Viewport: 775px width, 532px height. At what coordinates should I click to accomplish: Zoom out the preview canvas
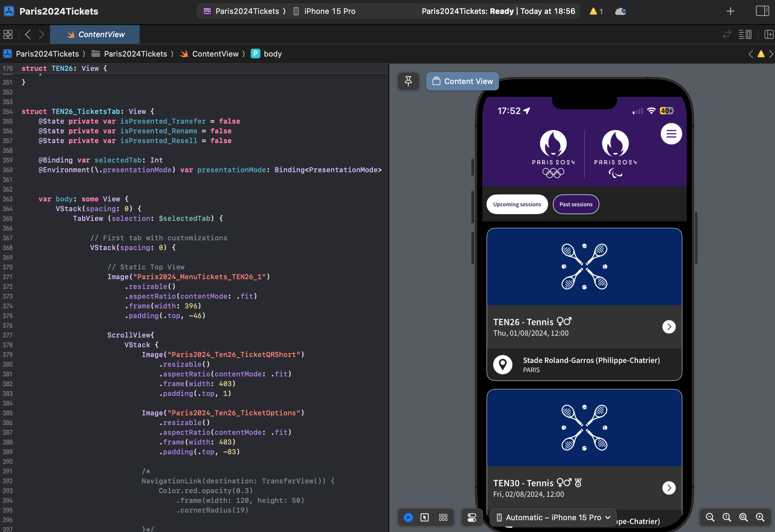(710, 517)
